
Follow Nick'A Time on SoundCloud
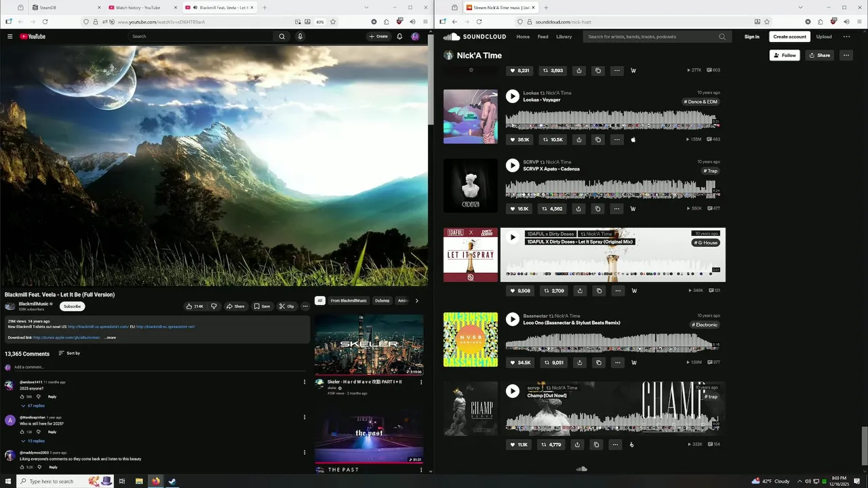[x=785, y=56]
